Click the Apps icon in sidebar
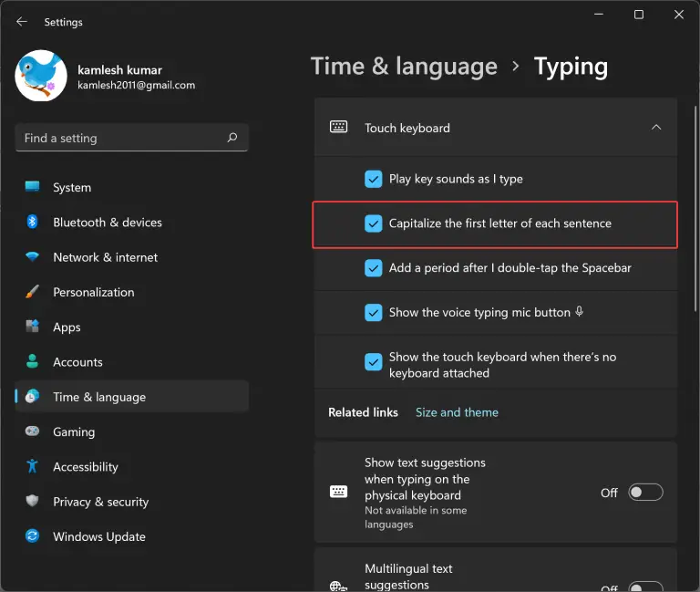 tap(32, 327)
